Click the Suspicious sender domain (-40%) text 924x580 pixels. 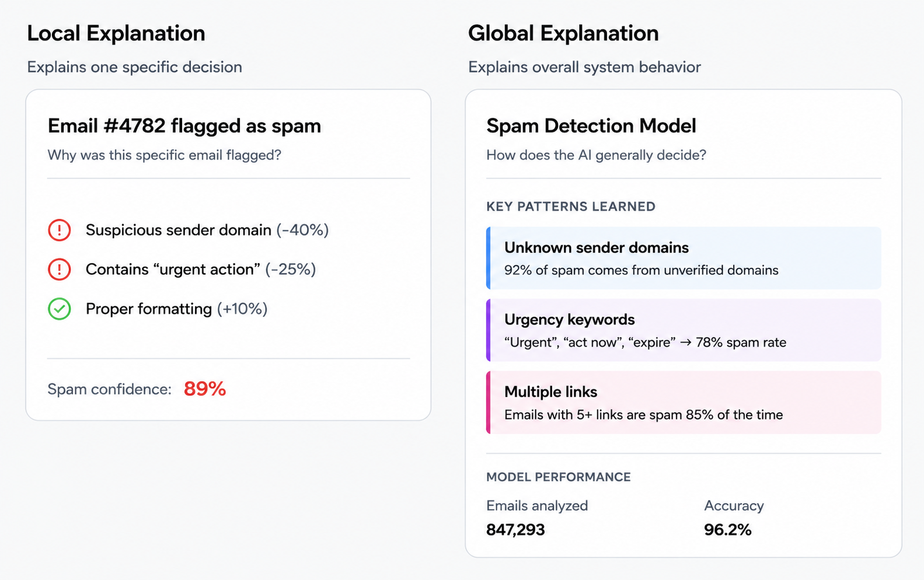(x=207, y=230)
